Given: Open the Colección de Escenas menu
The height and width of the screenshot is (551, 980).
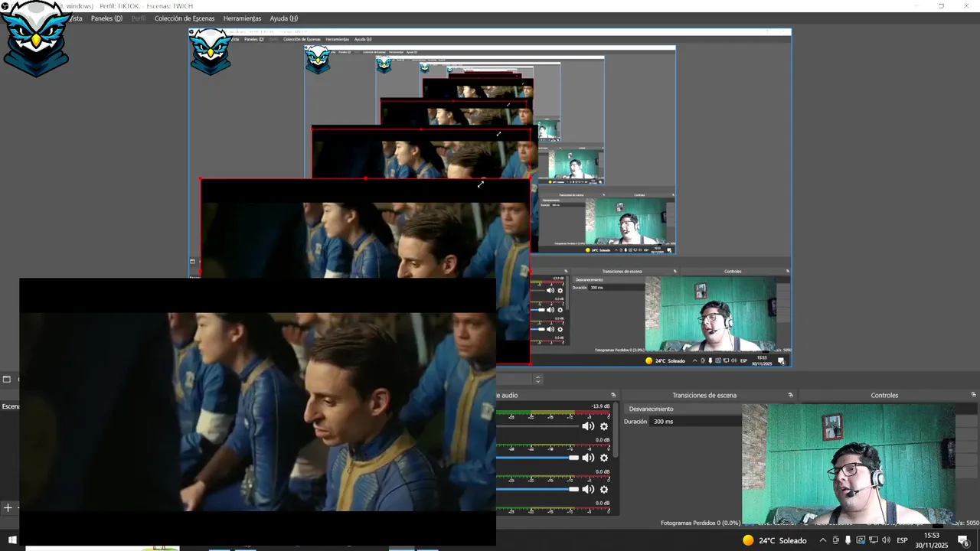Looking at the screenshot, I should [185, 18].
